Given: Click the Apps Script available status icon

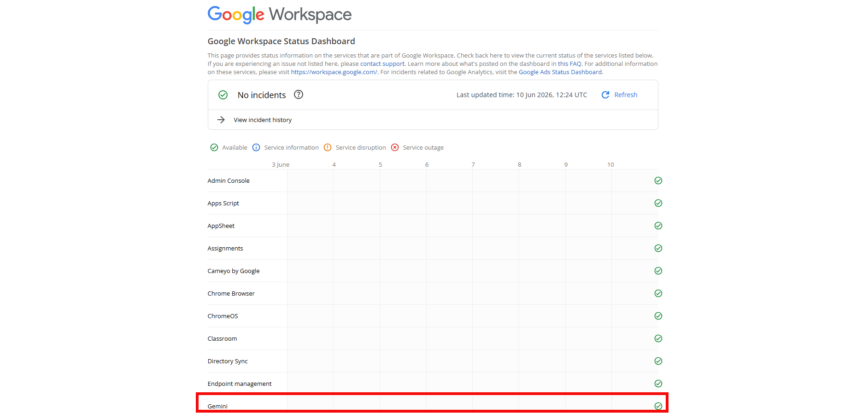Looking at the screenshot, I should [x=658, y=203].
